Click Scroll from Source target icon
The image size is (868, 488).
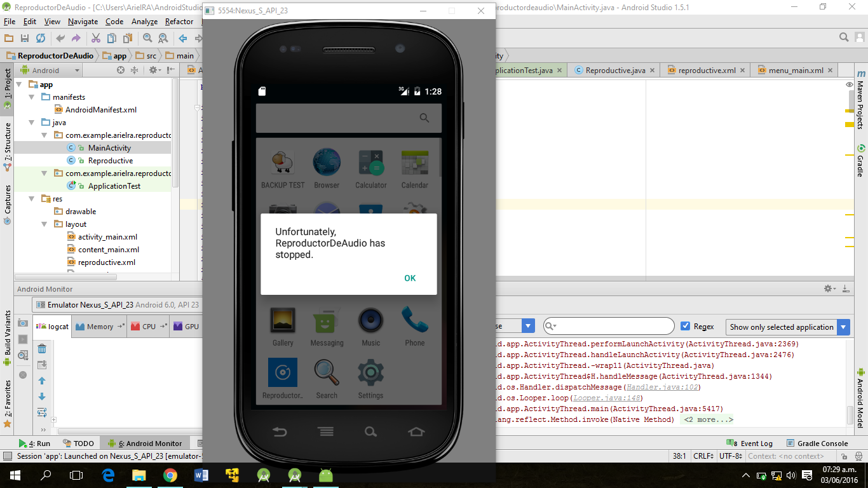pos(121,71)
